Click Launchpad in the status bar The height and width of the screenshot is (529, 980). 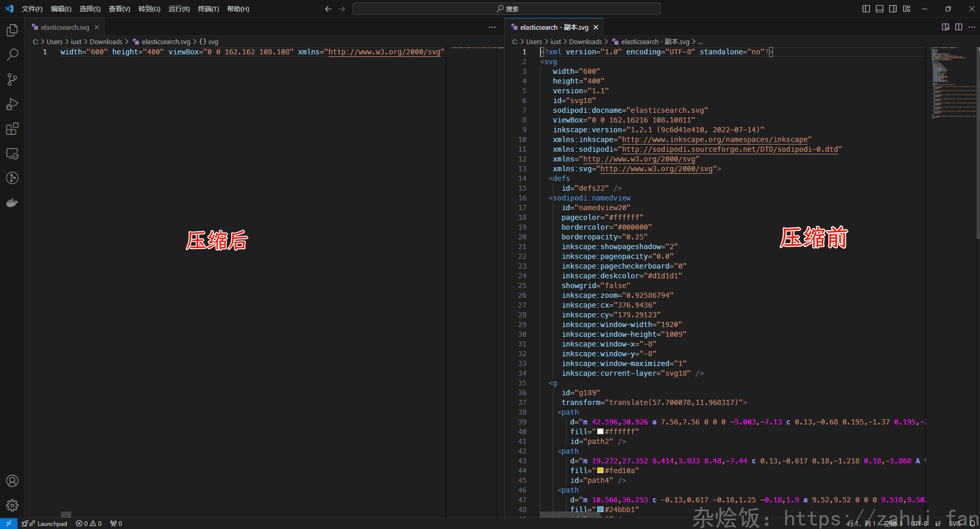(52, 523)
